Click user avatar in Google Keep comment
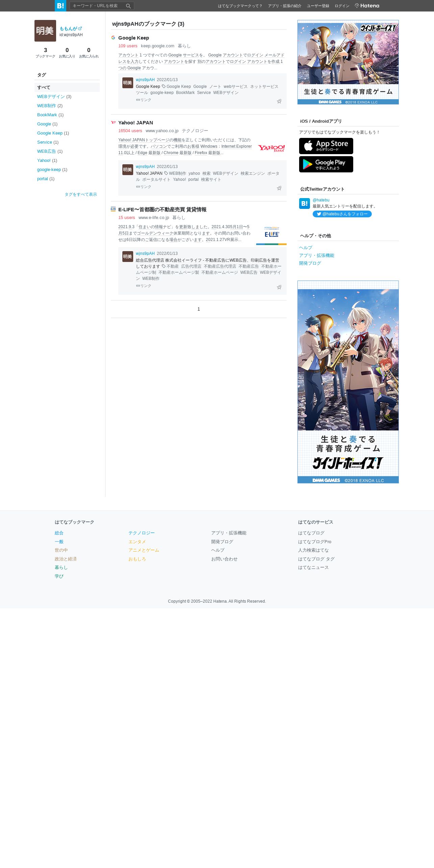 click(128, 83)
